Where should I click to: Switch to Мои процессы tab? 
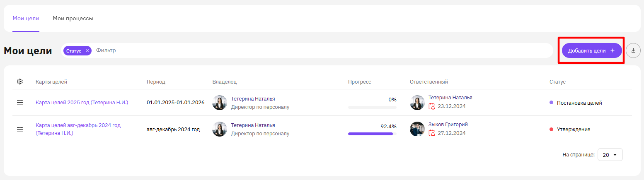pos(73,19)
